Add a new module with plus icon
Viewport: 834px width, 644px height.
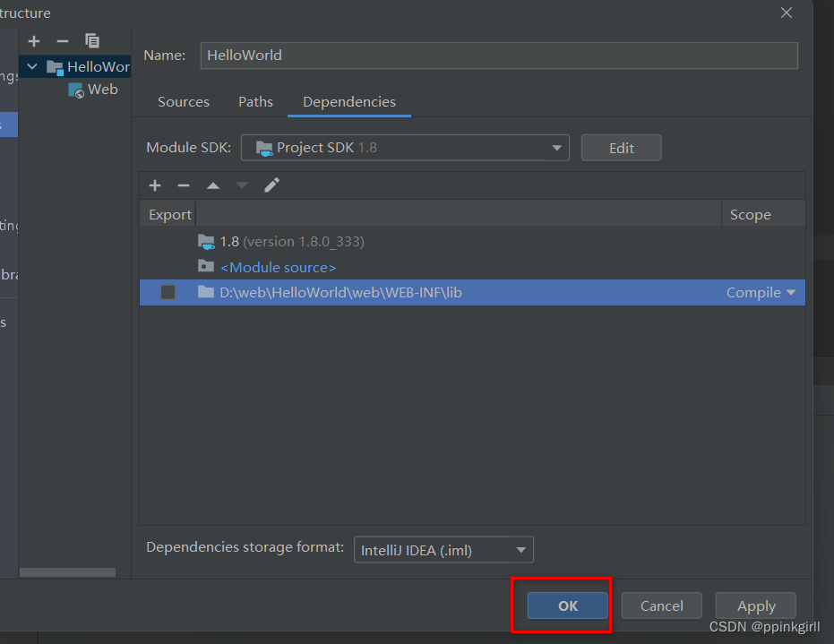(34, 41)
